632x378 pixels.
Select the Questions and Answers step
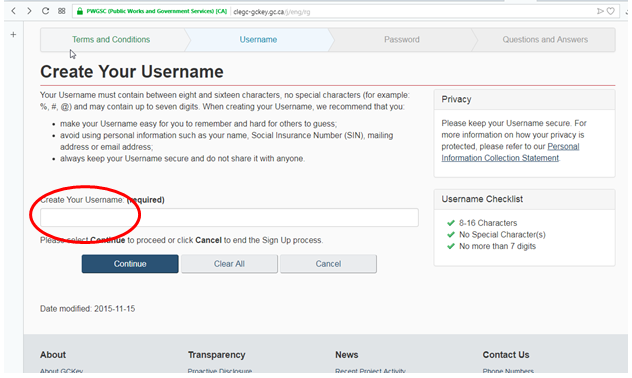(x=545, y=39)
